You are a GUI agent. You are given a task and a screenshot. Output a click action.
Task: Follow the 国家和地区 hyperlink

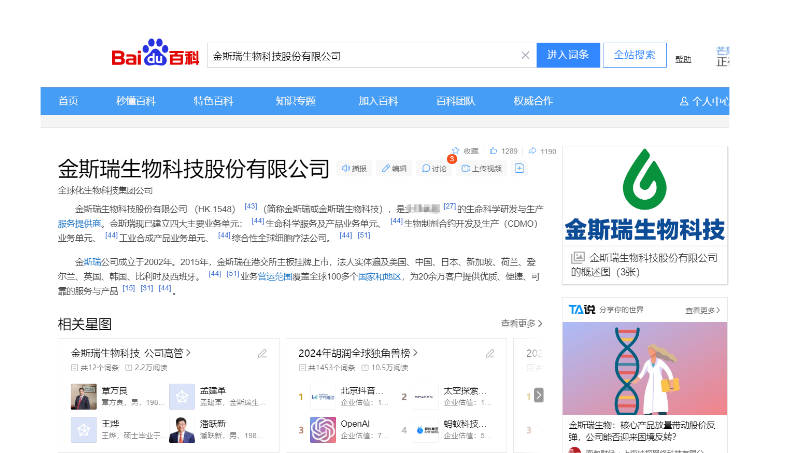pyautogui.click(x=380, y=276)
